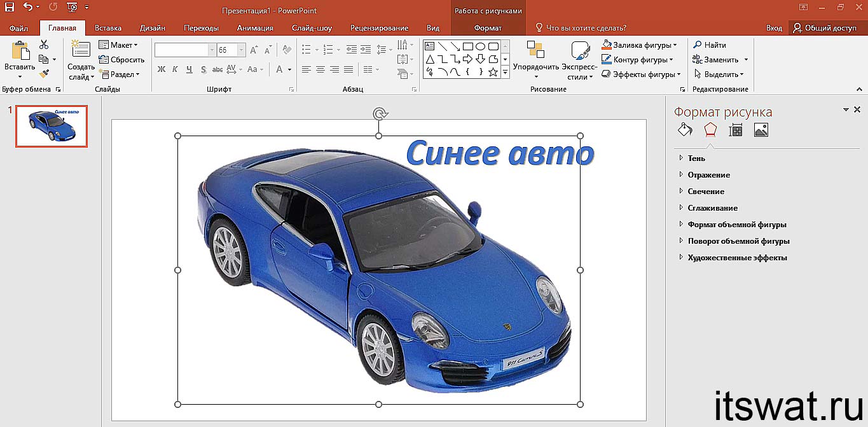Expand the Художественные эффекты section
Viewport: 868px width, 427px height.
[x=737, y=258]
